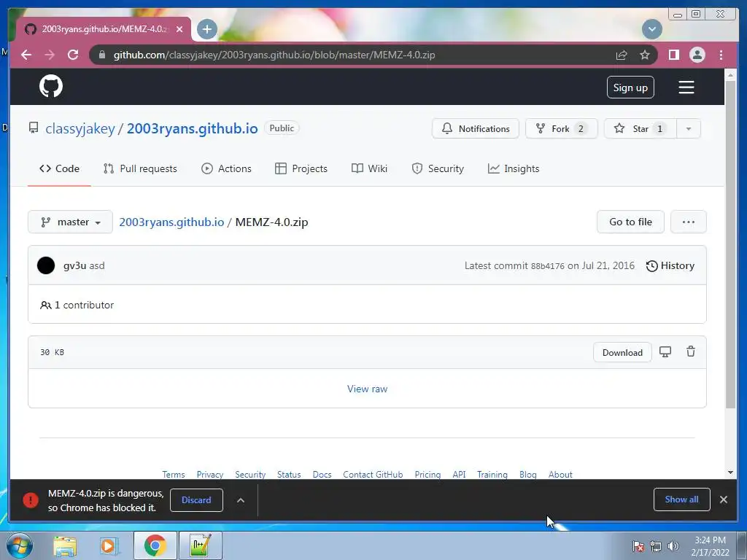Screen dimensions: 747x560
Task: Open the master branch dropdown
Action: (71, 222)
